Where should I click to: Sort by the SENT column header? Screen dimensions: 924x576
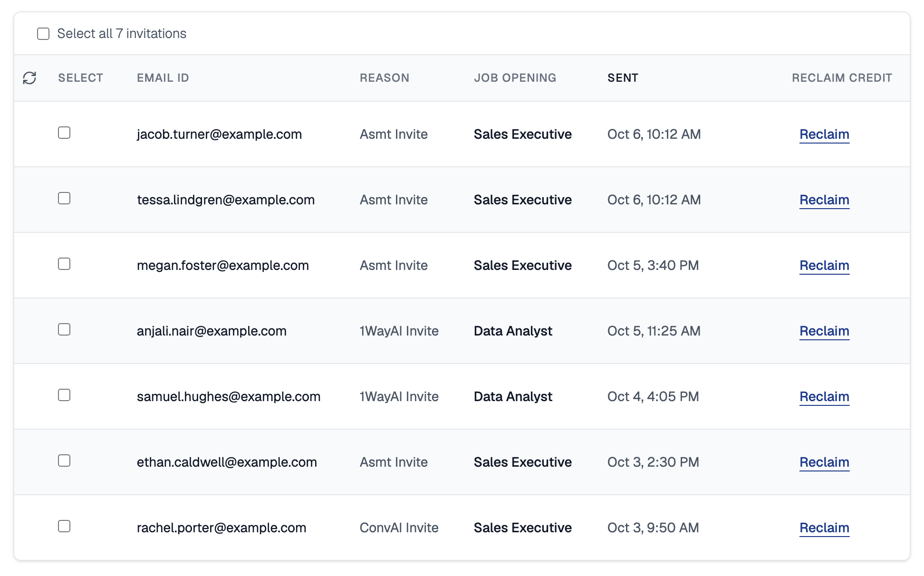(623, 78)
